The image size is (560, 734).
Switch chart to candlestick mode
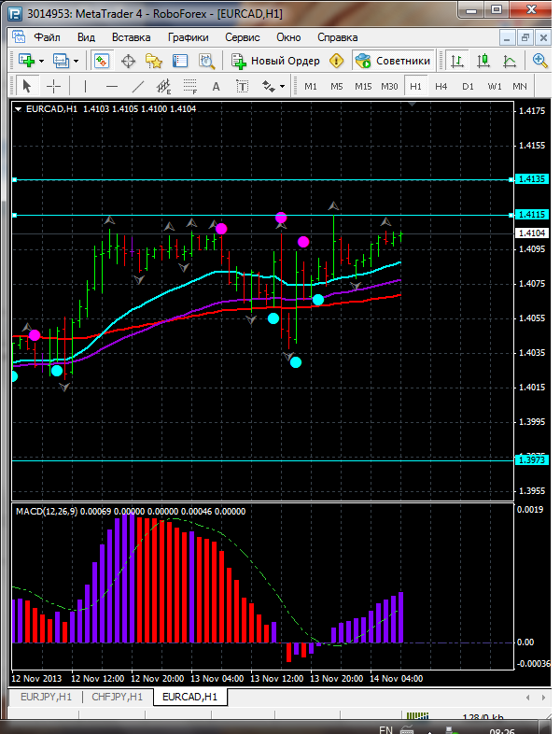coord(483,61)
